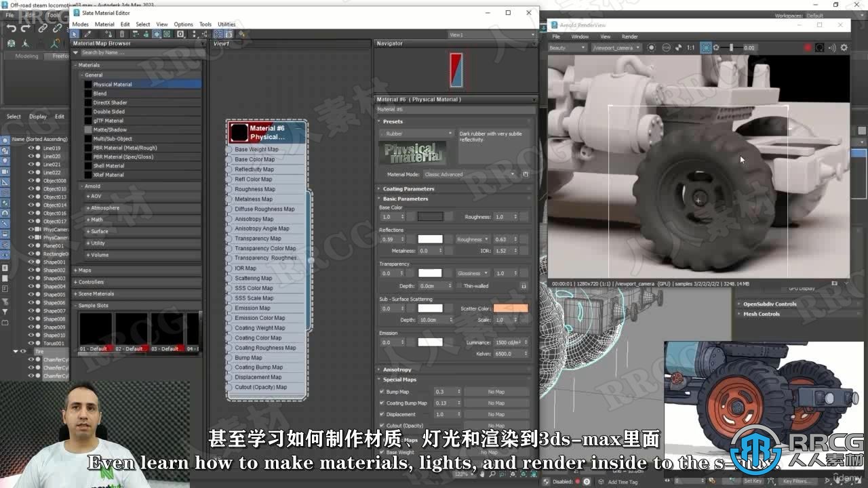Open the Material menu in Slate Editor
Viewport: 868px width, 488px height.
(104, 24)
